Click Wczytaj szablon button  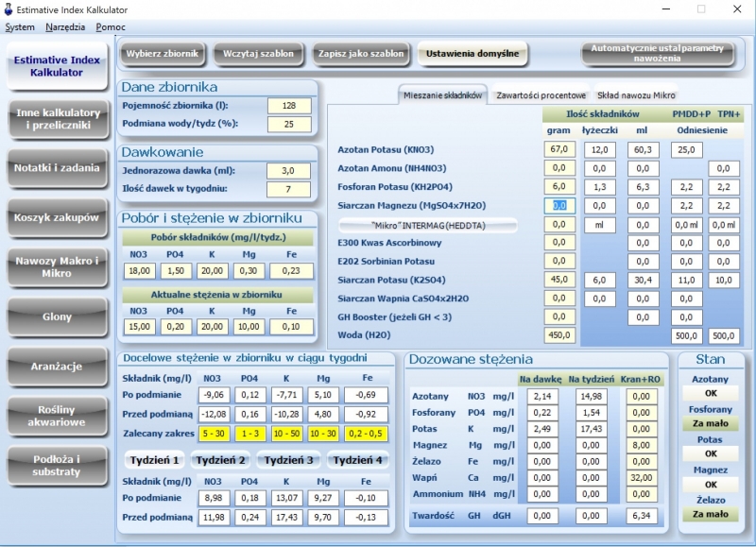click(x=258, y=54)
